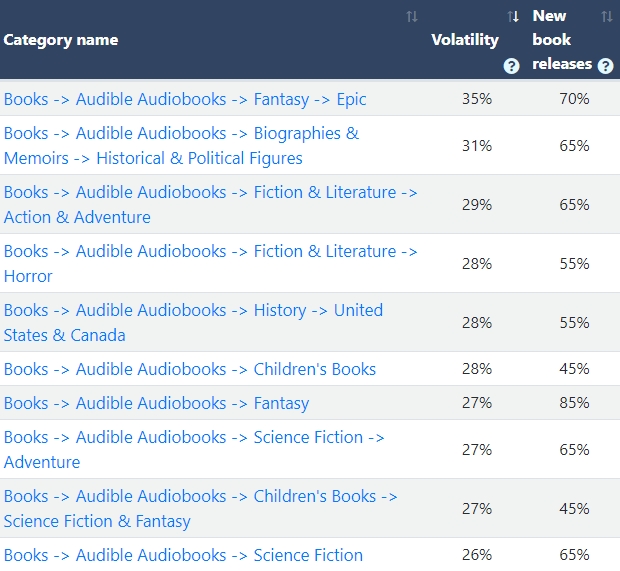Click the New book releases help icon

point(605,66)
